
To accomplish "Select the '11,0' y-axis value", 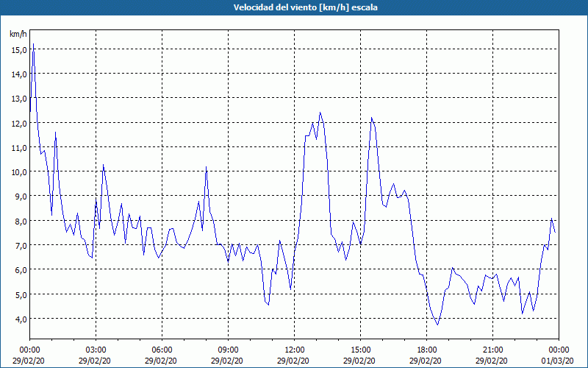I will (19, 148).
